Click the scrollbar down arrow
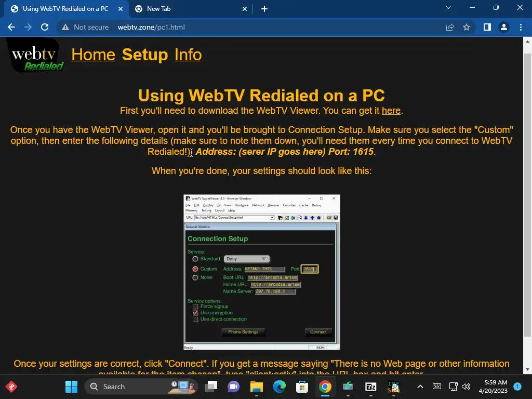This screenshot has height=399, width=532. 527,369
